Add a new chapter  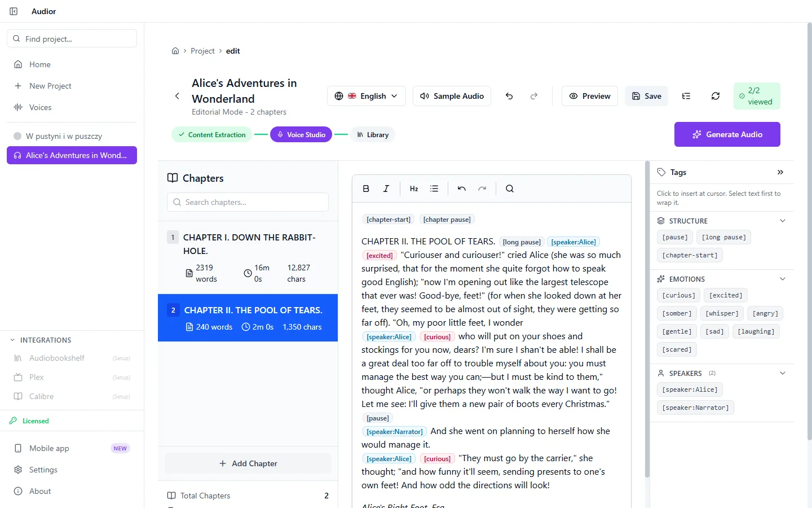(x=248, y=463)
